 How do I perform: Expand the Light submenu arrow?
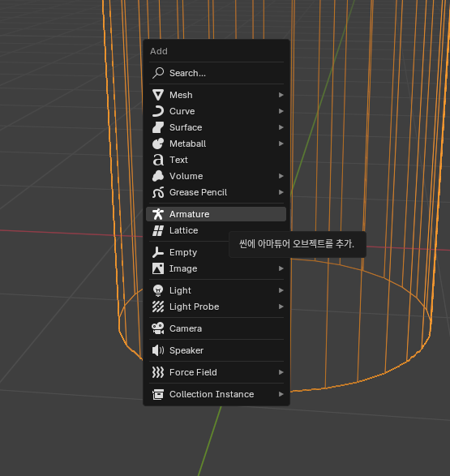(x=281, y=290)
